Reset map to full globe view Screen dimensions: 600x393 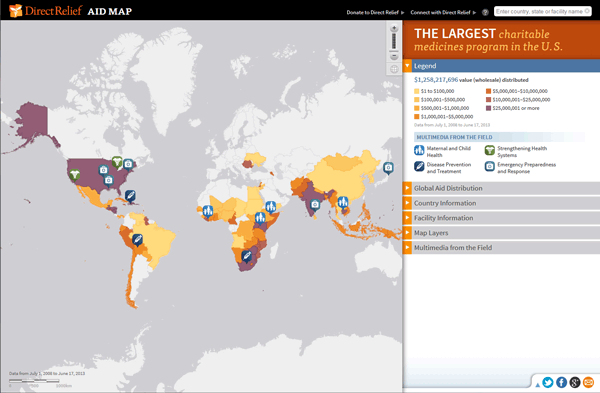coord(394,69)
